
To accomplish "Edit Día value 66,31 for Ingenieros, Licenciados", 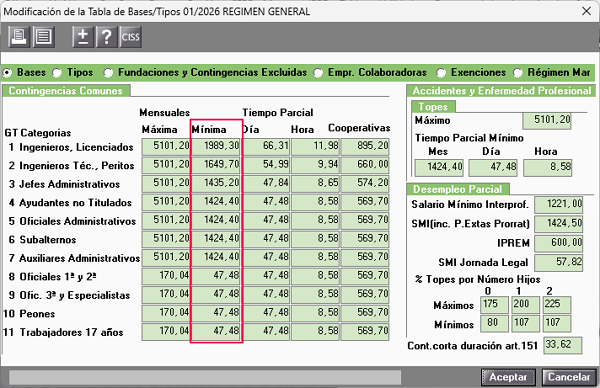I will tap(266, 147).
